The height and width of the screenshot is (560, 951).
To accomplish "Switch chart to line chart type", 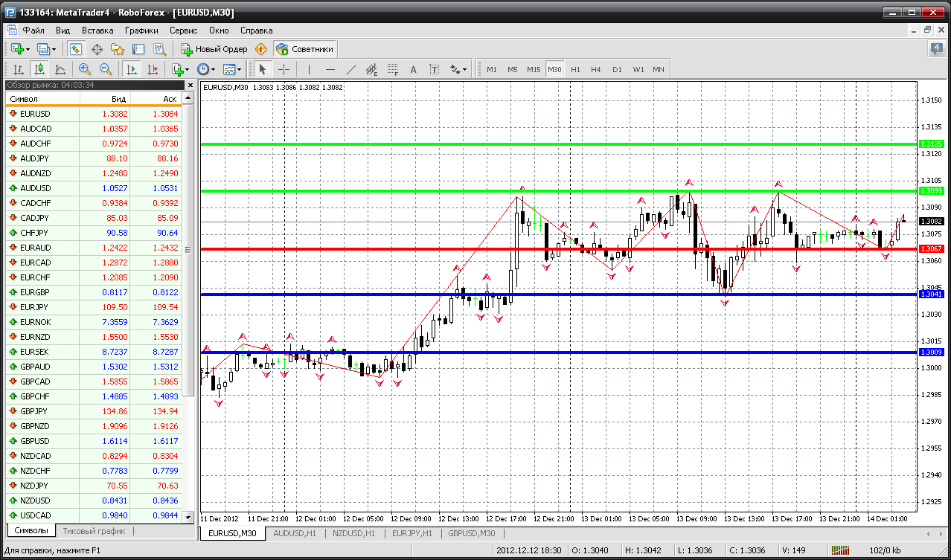I will (x=60, y=69).
